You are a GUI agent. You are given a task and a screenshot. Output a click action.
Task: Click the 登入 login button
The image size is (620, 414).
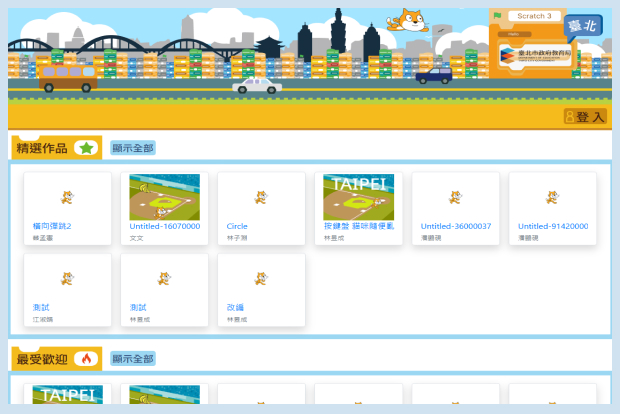(x=585, y=117)
